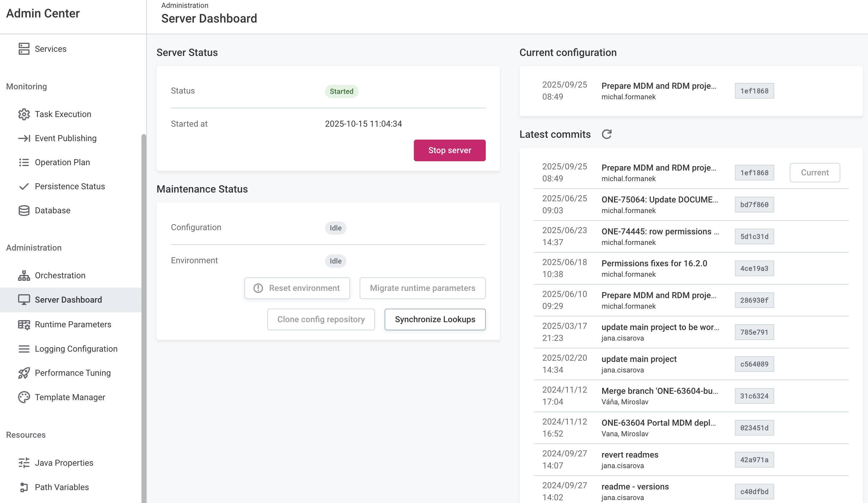
Task: Open Operation Plan from the sidebar
Action: tap(62, 162)
